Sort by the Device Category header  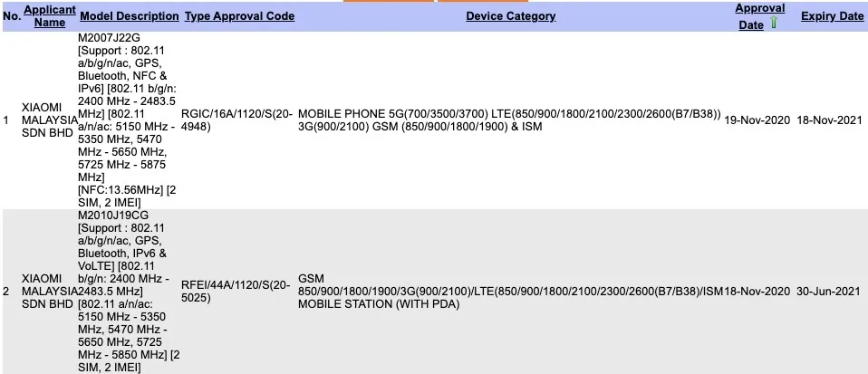(511, 16)
